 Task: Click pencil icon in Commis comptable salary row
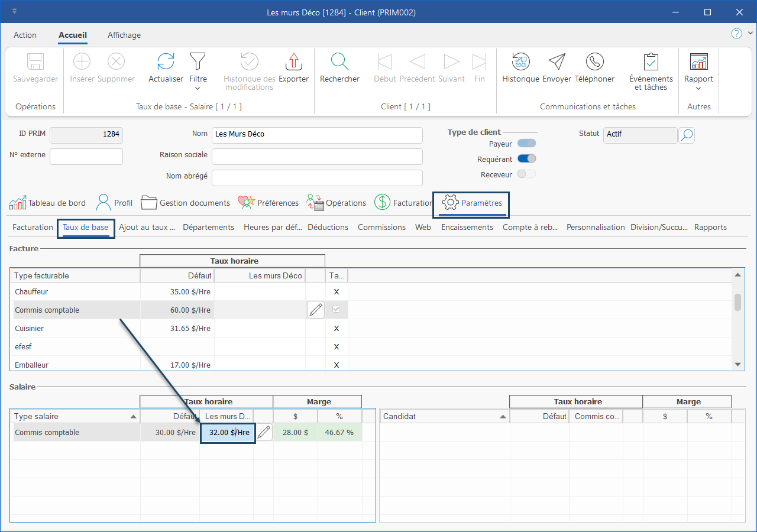[x=264, y=433]
